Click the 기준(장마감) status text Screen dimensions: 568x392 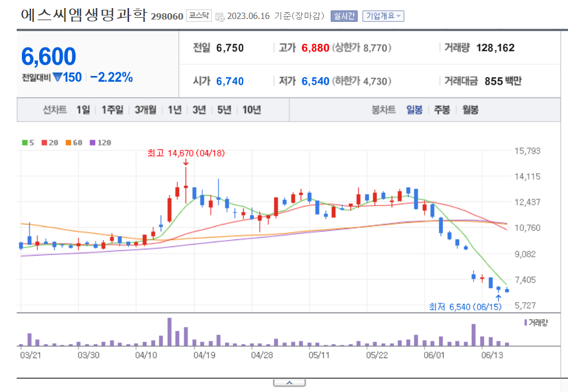299,16
